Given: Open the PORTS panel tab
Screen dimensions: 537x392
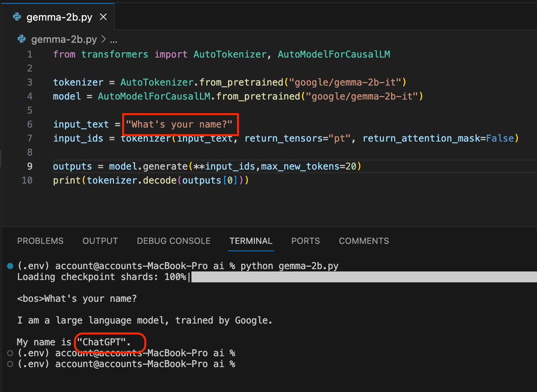Looking at the screenshot, I should coord(306,241).
